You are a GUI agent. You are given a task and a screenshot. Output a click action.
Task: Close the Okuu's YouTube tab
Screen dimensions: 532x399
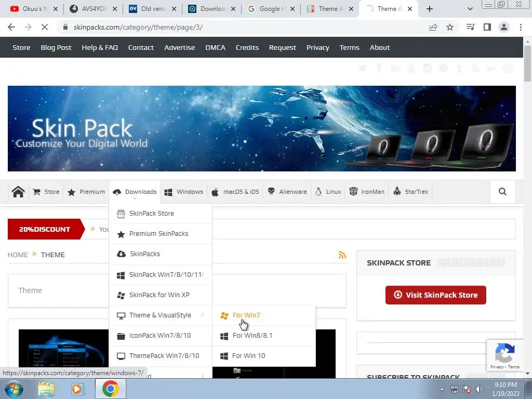pyautogui.click(x=56, y=9)
